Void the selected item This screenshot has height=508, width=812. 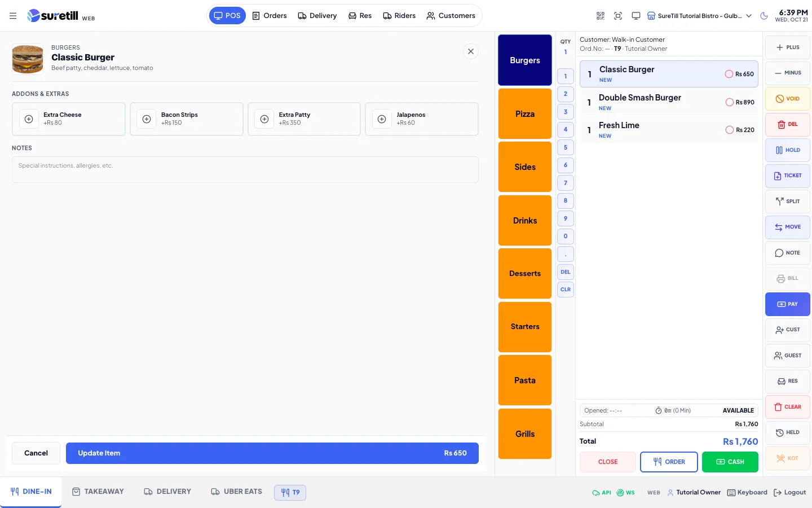click(788, 99)
